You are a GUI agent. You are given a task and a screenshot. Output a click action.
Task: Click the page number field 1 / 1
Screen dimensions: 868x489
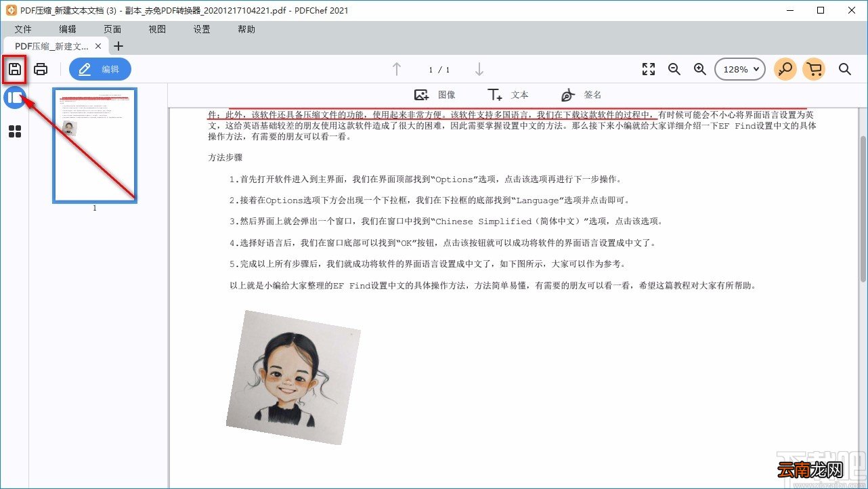pyautogui.click(x=439, y=70)
